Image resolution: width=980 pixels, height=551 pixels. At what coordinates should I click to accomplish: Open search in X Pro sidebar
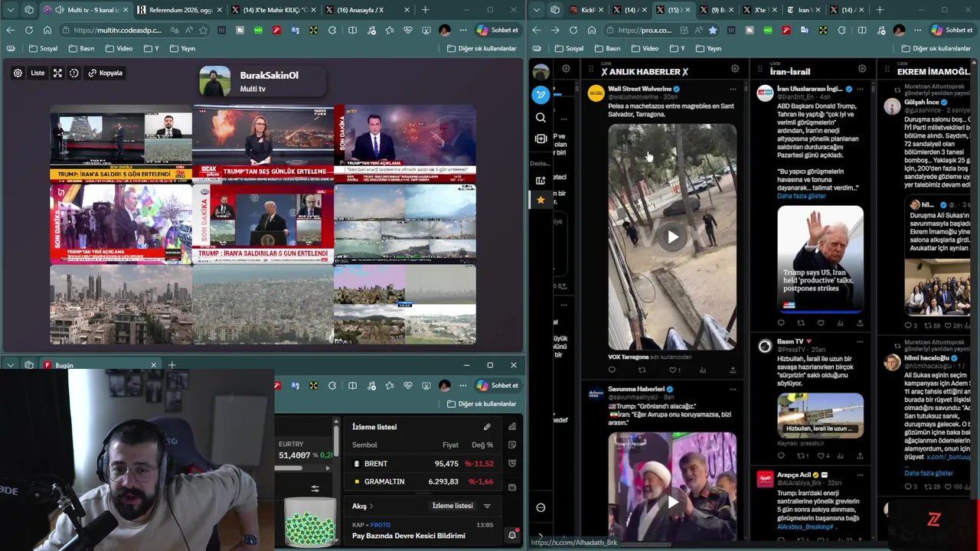coord(541,118)
